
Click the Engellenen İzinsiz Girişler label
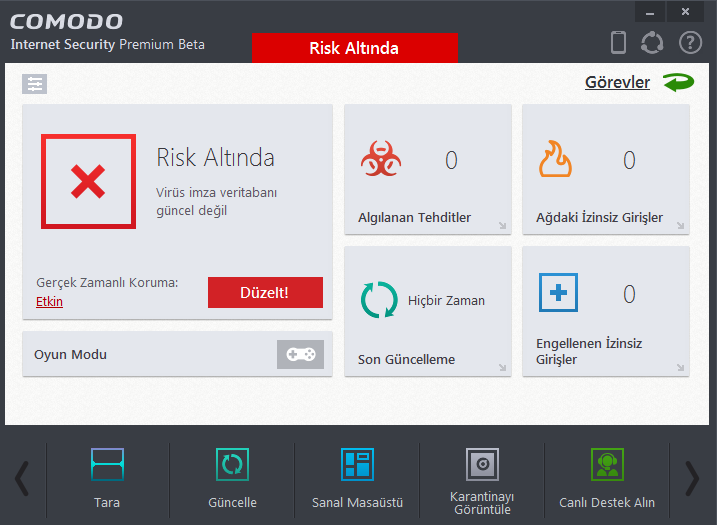click(x=589, y=351)
